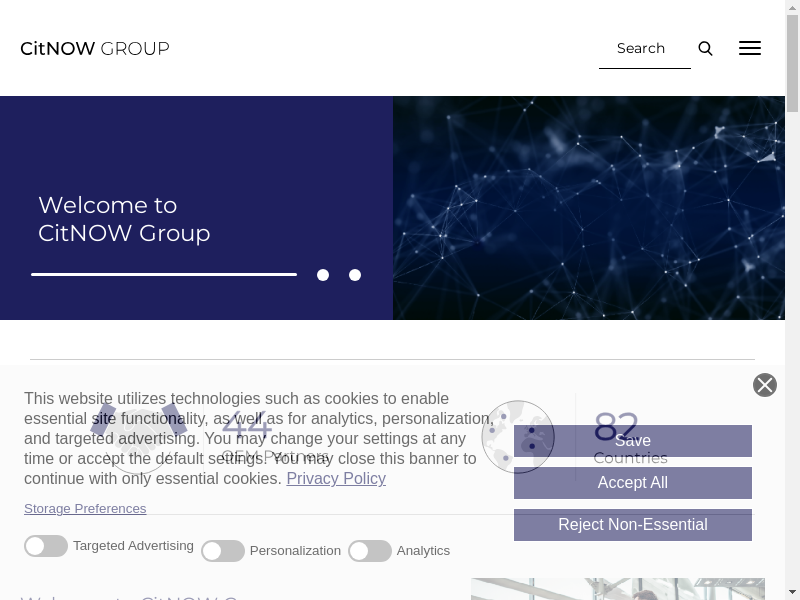Viewport: 800px width, 600px height.
Task: Click the active carousel progress bar
Action: pyautogui.click(x=164, y=274)
